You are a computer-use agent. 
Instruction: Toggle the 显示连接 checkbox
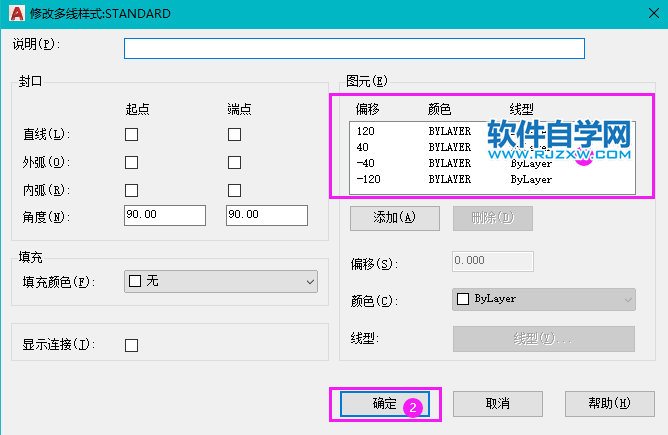tap(131, 345)
